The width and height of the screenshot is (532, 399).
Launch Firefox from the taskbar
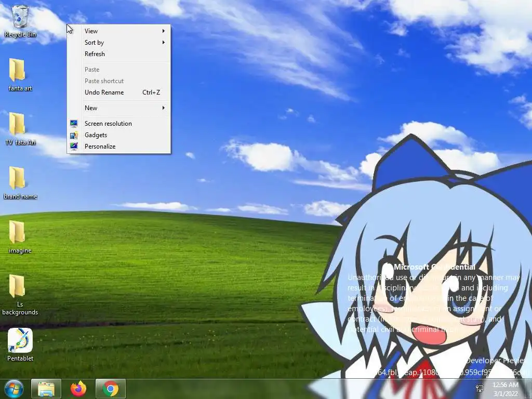78,389
